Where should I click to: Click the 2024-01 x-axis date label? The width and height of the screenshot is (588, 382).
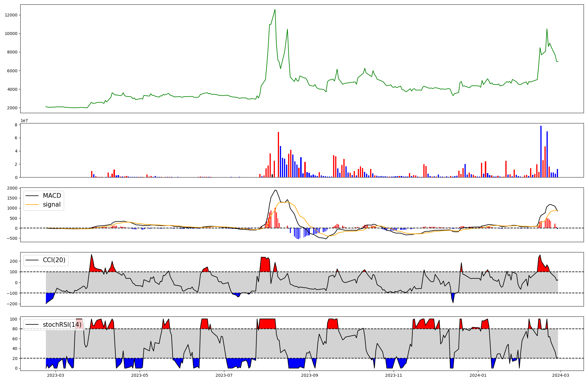tap(478, 375)
